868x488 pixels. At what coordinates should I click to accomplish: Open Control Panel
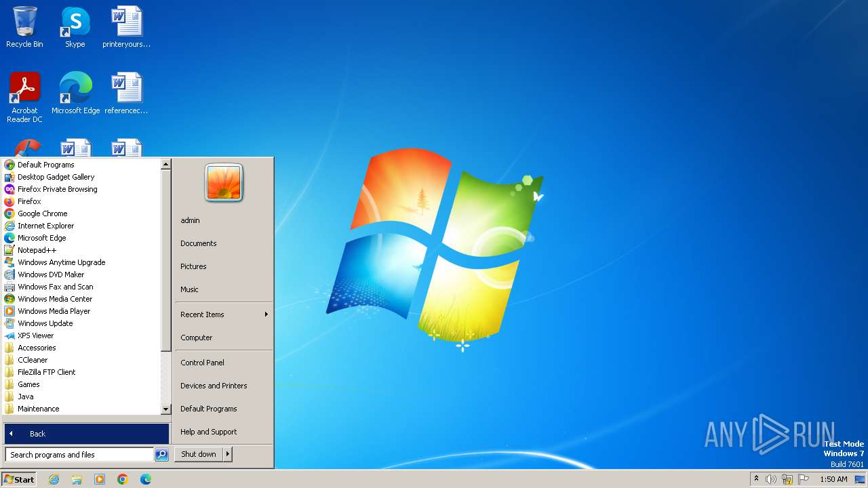pyautogui.click(x=224, y=363)
